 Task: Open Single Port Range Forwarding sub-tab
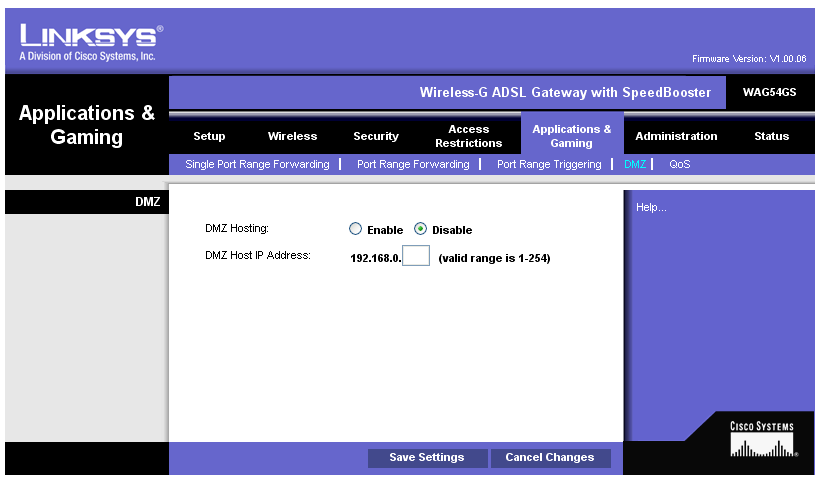(x=257, y=164)
